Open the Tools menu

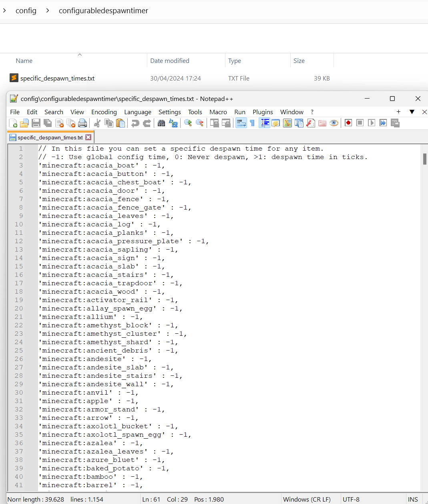pyautogui.click(x=195, y=112)
